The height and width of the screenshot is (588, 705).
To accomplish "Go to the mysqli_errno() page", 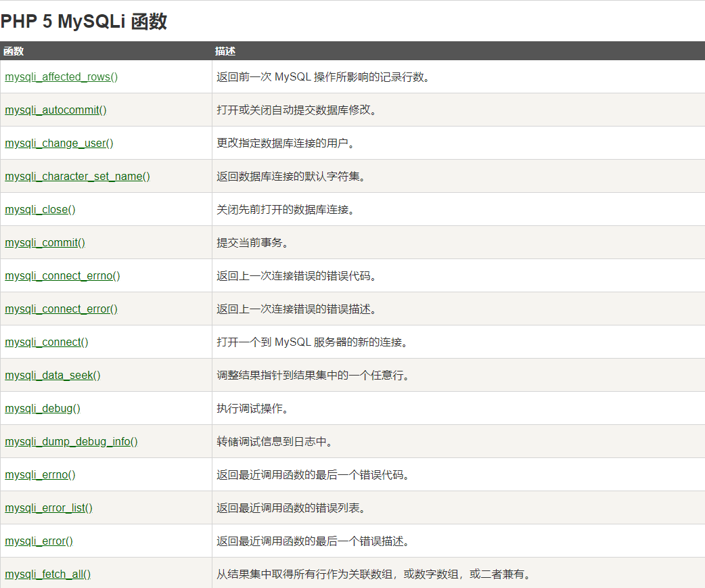I will point(40,475).
